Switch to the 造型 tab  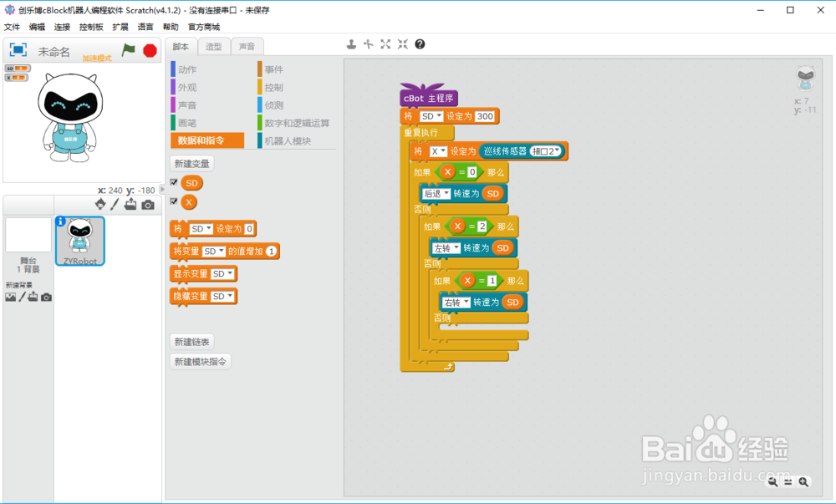point(212,46)
